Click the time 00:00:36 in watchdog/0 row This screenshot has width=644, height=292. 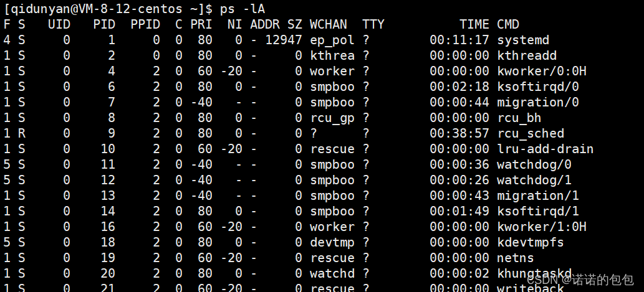tap(459, 164)
